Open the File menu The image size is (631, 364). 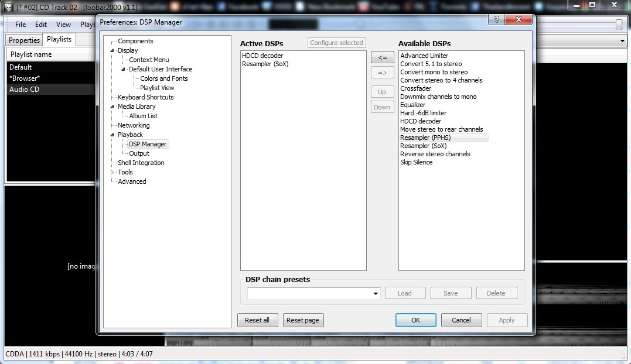tap(21, 25)
